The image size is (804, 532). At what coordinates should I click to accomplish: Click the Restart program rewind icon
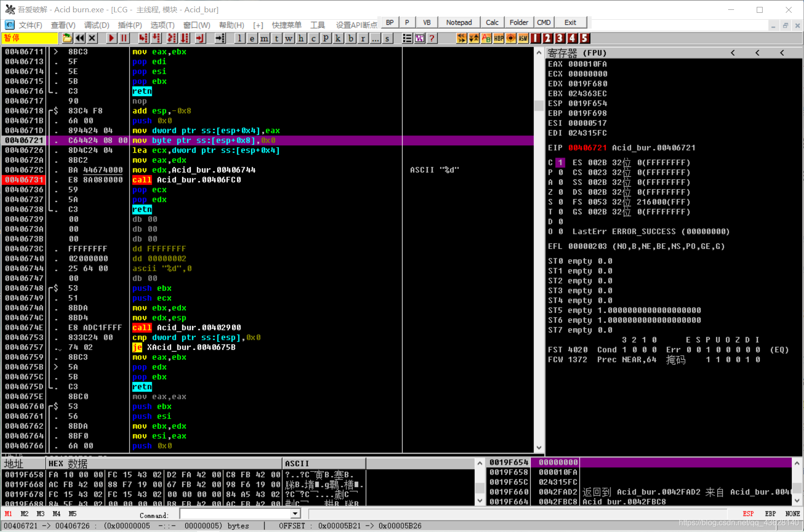coord(79,38)
